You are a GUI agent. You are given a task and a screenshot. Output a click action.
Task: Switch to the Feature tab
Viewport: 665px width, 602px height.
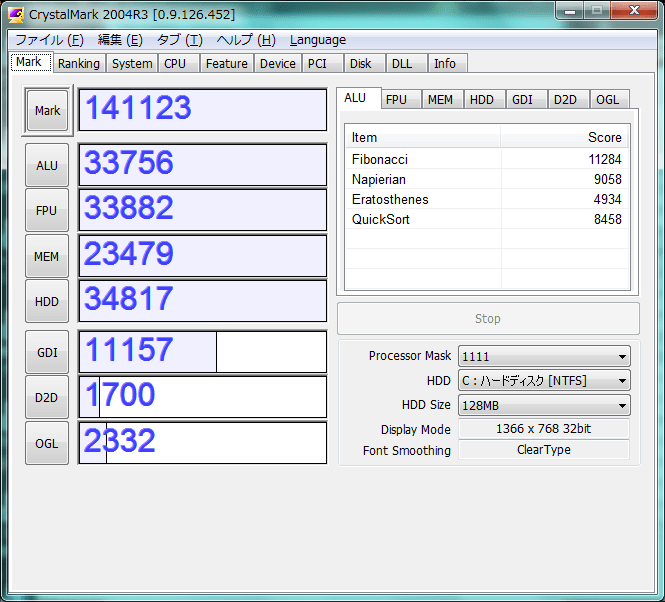[x=227, y=63]
